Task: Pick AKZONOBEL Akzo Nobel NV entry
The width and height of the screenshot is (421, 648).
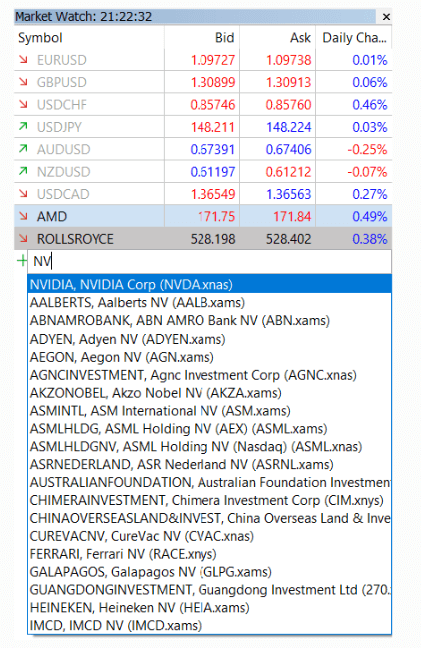Action: pos(209,393)
